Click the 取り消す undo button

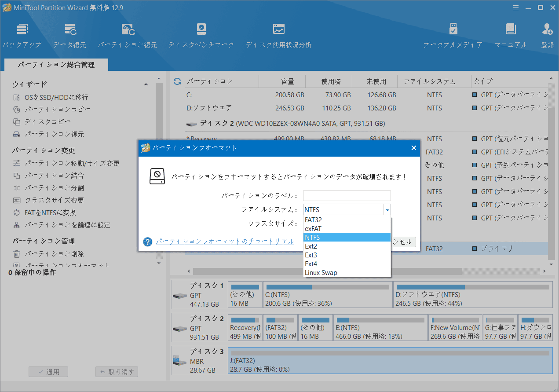click(117, 372)
